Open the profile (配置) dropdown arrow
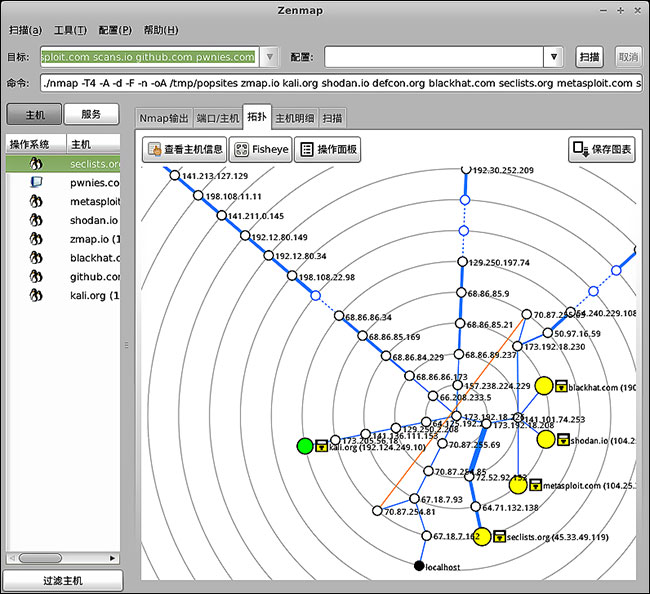This screenshot has width=650, height=594. tap(553, 57)
